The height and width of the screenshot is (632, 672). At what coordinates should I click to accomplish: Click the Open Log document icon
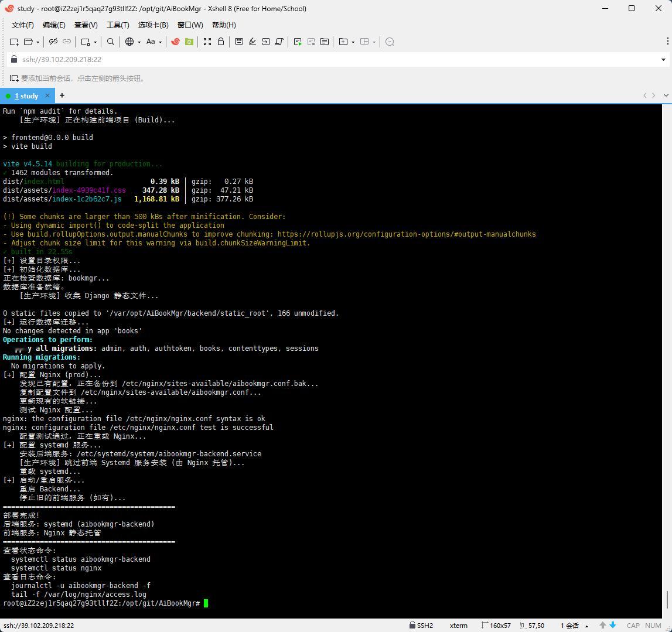(325, 42)
